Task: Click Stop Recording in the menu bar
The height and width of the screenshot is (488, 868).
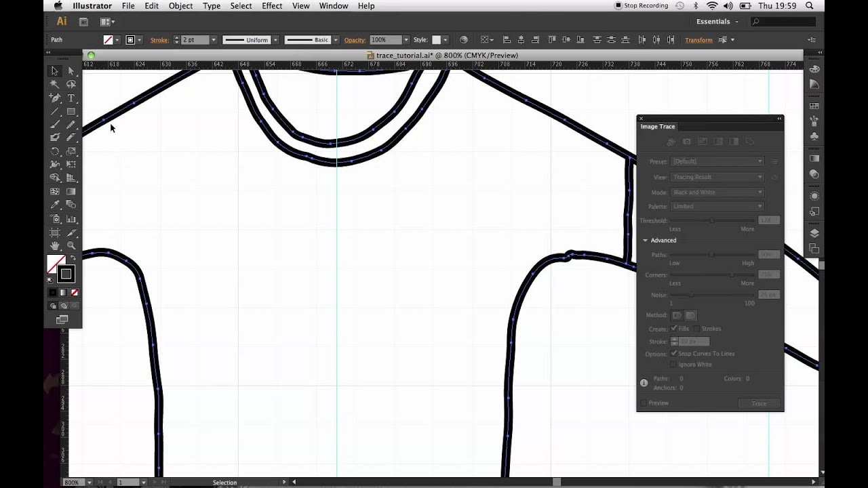Action: [642, 5]
